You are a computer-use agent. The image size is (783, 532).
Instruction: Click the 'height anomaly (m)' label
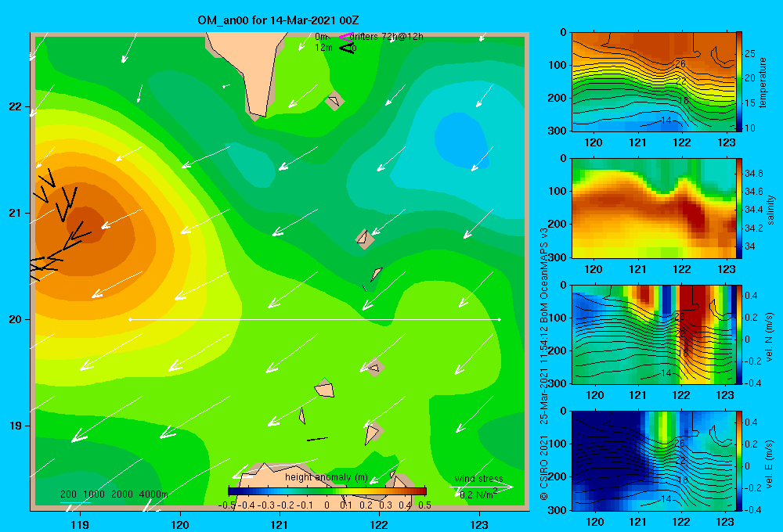coord(327,477)
